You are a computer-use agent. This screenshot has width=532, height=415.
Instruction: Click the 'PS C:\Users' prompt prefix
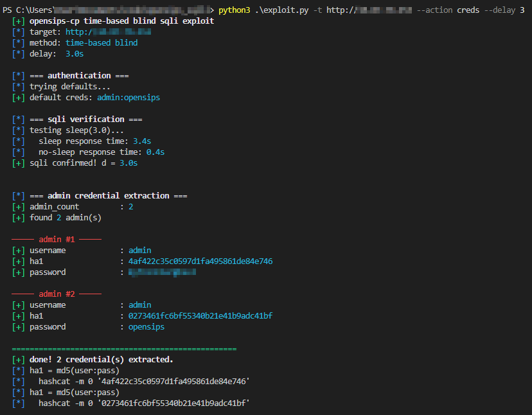28,10
